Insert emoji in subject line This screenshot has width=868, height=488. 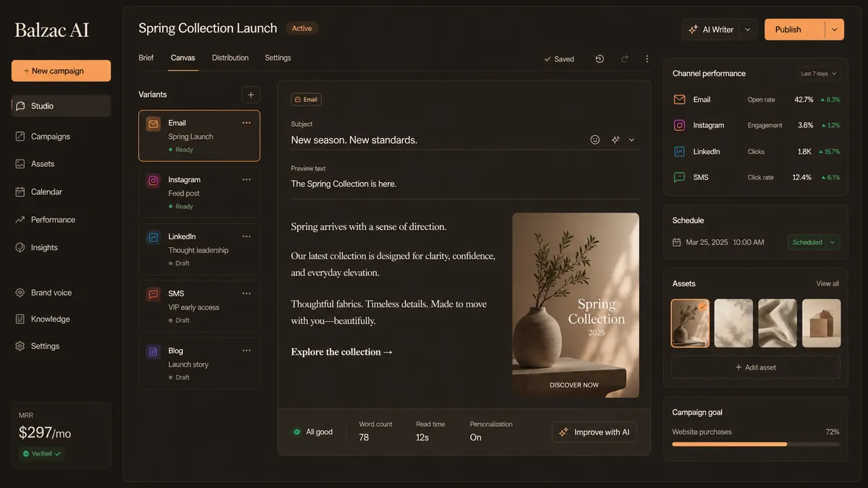point(595,140)
